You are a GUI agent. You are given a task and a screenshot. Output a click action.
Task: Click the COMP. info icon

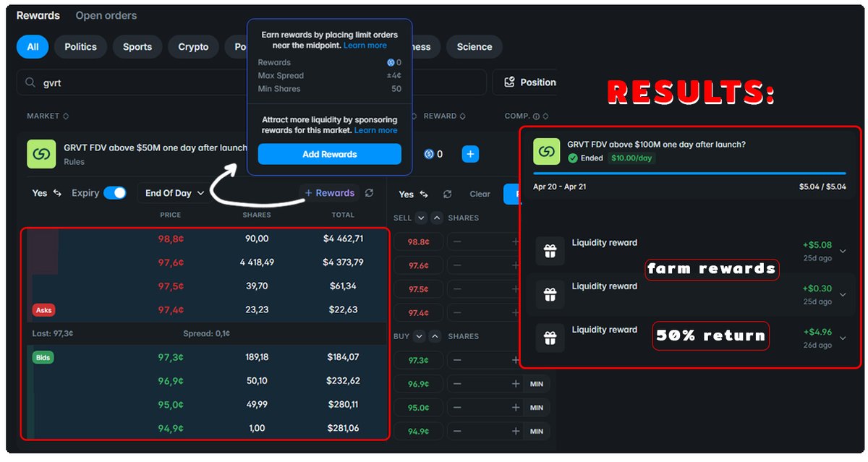coord(536,116)
